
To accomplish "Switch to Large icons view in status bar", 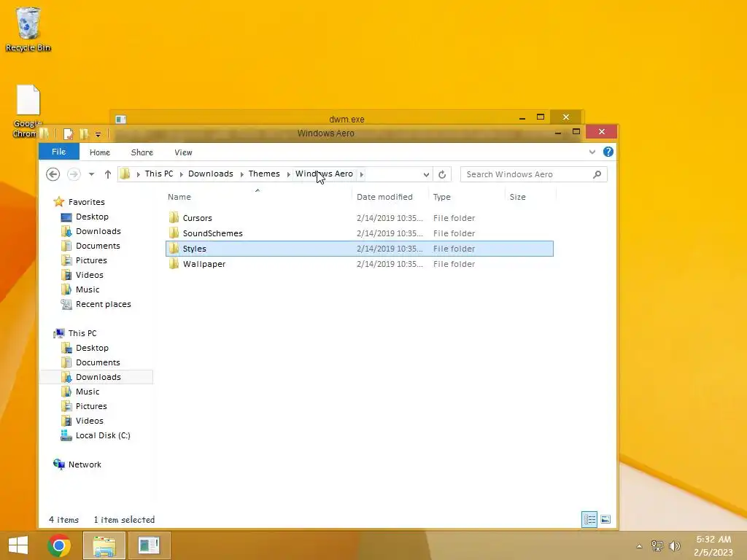I will pos(605,519).
